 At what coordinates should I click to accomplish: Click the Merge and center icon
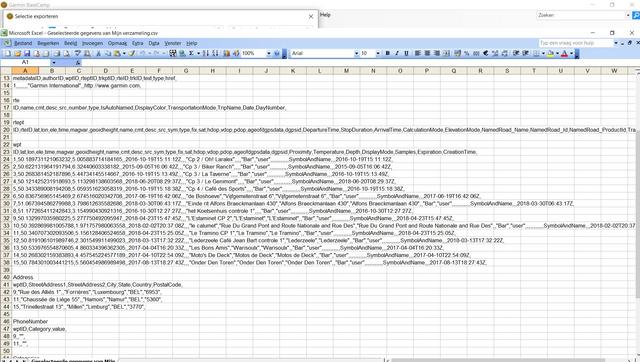tap(447, 53)
